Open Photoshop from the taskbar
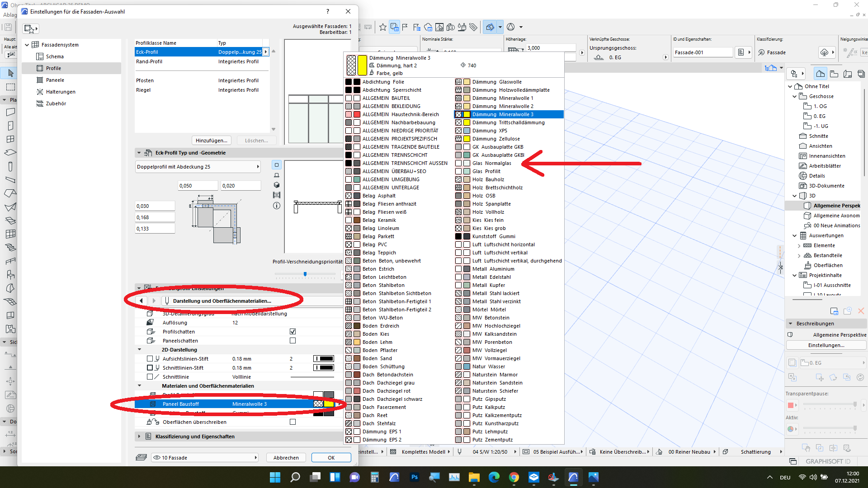The width and height of the screenshot is (868, 488). pyautogui.click(x=414, y=477)
